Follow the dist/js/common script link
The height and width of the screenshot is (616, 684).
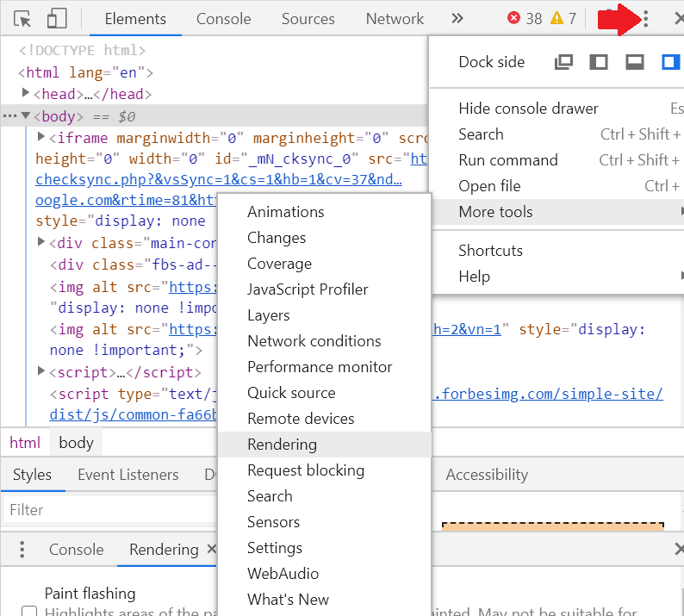(x=133, y=415)
